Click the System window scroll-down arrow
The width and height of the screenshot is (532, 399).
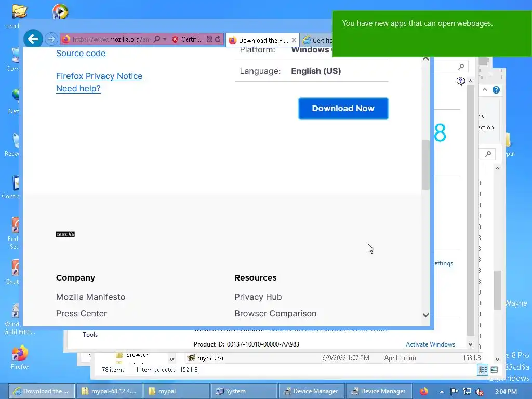click(x=470, y=344)
